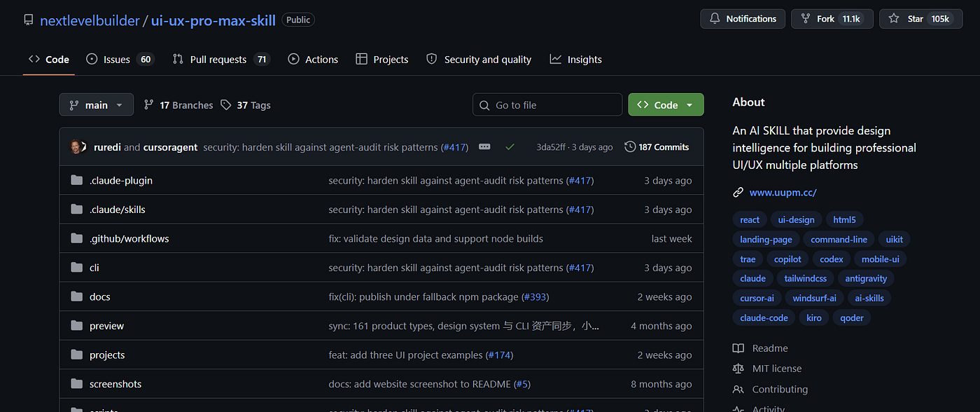
Task: Click the antigravity topic tag
Action: (866, 279)
